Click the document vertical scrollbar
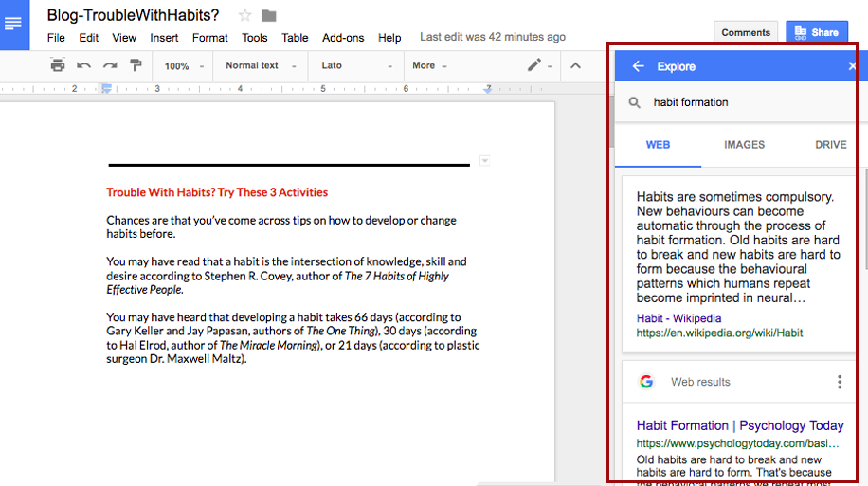This screenshot has height=486, width=868. (x=611, y=120)
